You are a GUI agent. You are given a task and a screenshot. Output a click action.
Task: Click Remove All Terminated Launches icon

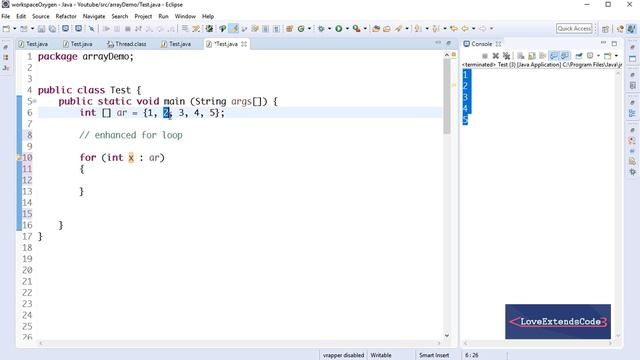(x=507, y=56)
